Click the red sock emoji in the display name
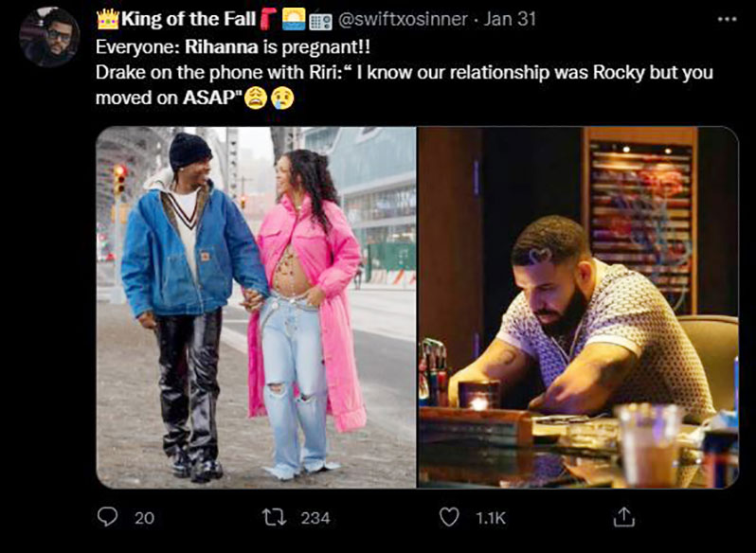This screenshot has height=553, width=756. click(268, 19)
